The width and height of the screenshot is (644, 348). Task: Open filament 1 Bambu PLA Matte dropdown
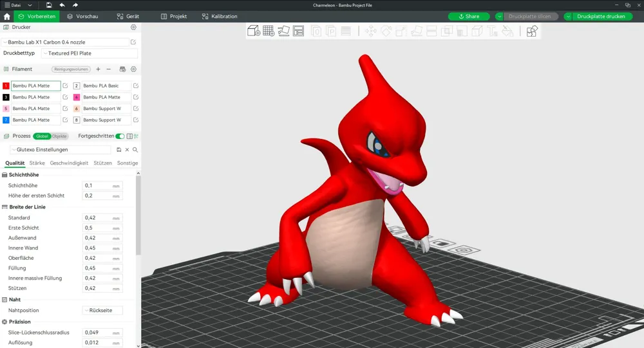[35, 86]
